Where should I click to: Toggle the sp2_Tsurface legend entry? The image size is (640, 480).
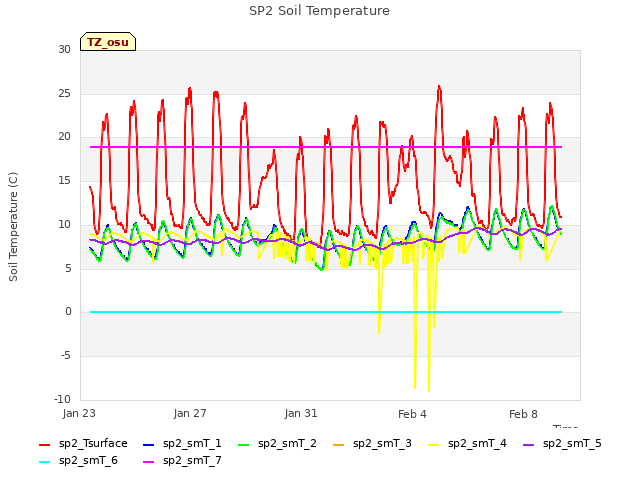(83, 444)
